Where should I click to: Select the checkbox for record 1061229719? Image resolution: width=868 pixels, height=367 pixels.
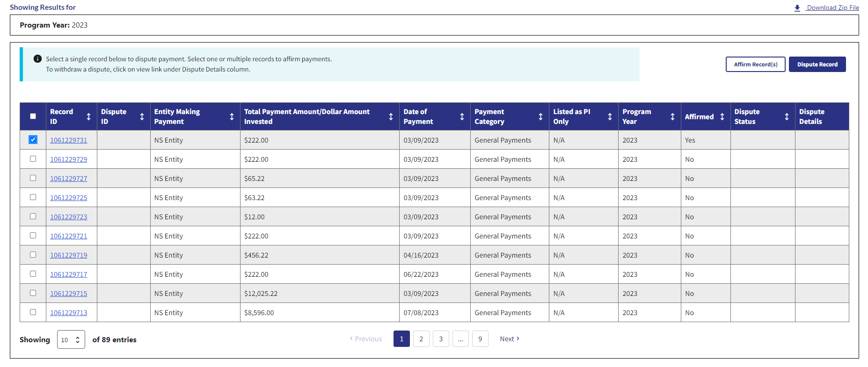[33, 255]
